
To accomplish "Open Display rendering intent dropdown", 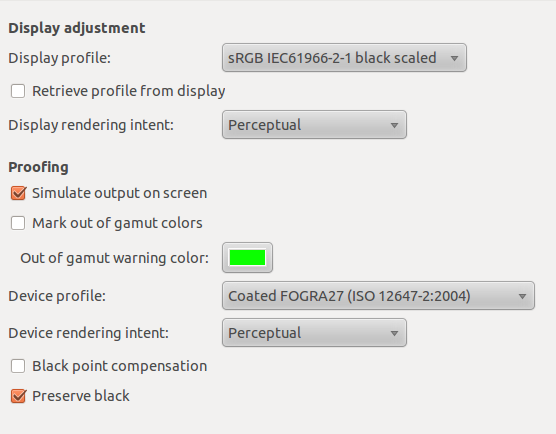I will 314,125.
